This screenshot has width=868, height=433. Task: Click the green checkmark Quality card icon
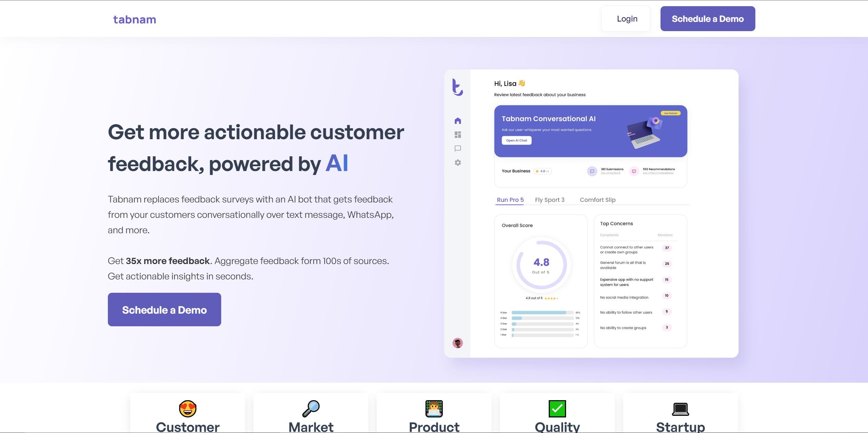(x=557, y=409)
